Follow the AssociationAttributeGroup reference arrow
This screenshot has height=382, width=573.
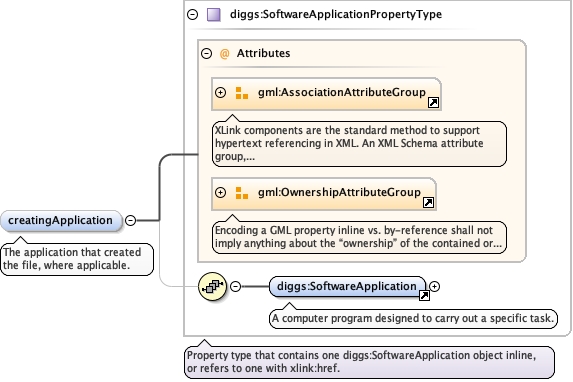coord(433,103)
